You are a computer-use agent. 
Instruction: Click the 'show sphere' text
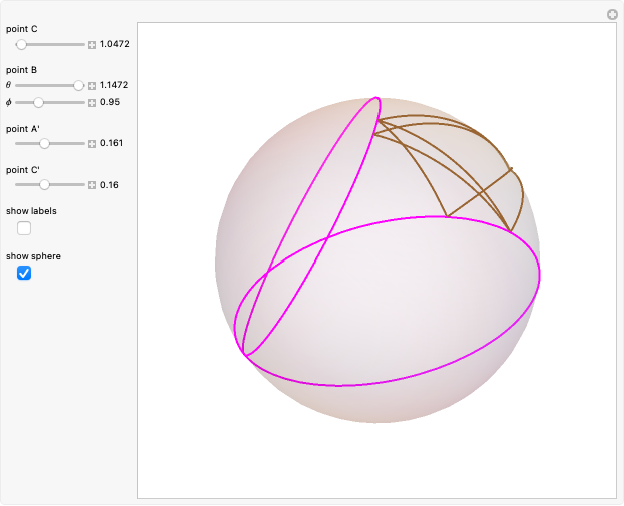pos(33,256)
